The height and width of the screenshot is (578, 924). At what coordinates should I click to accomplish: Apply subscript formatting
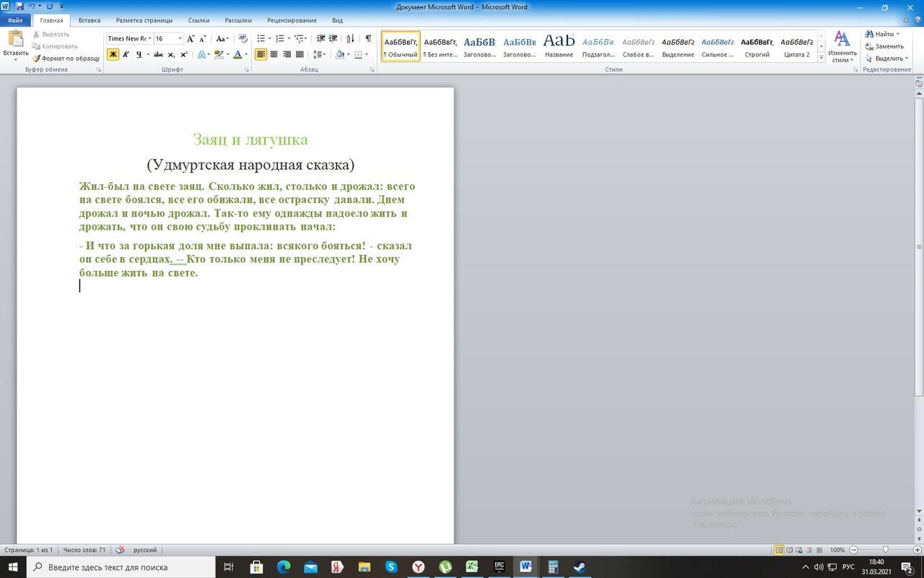(171, 55)
